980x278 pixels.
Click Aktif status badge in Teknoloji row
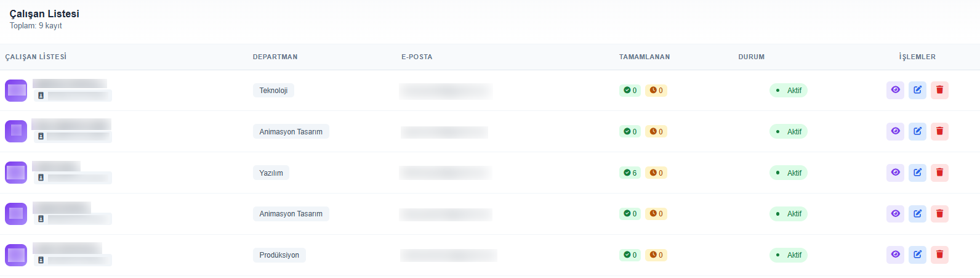click(788, 90)
